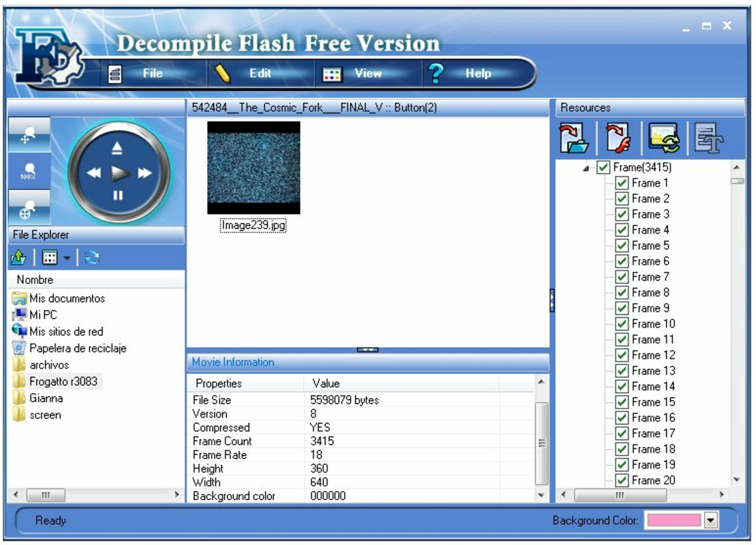Click the text edit resources icon
Image resolution: width=756 pixels, height=545 pixels.
709,138
